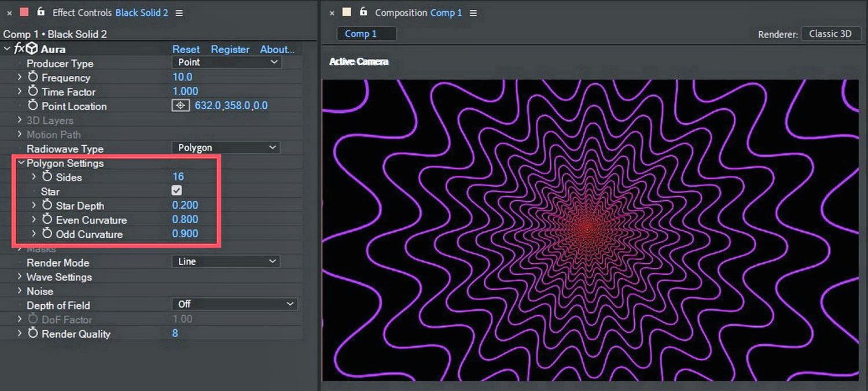Open the Render Mode dropdown
868x391 pixels.
point(226,262)
